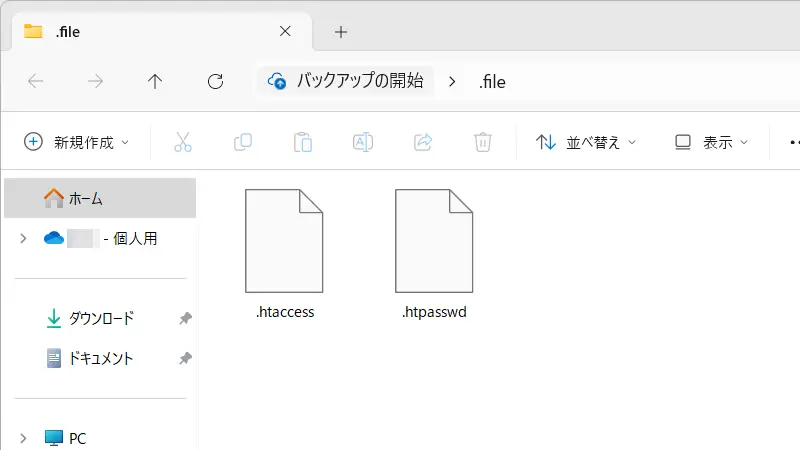Click .file in the address breadcrumb

pyautogui.click(x=492, y=82)
